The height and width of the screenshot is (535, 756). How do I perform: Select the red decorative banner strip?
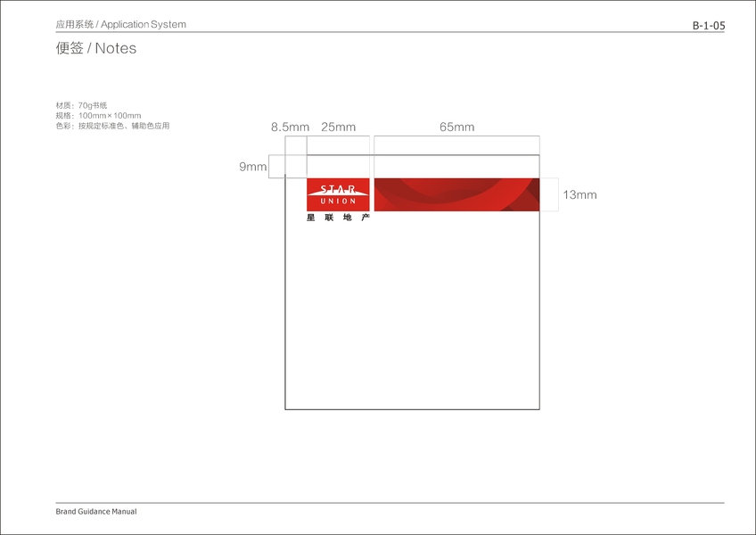coord(456,194)
